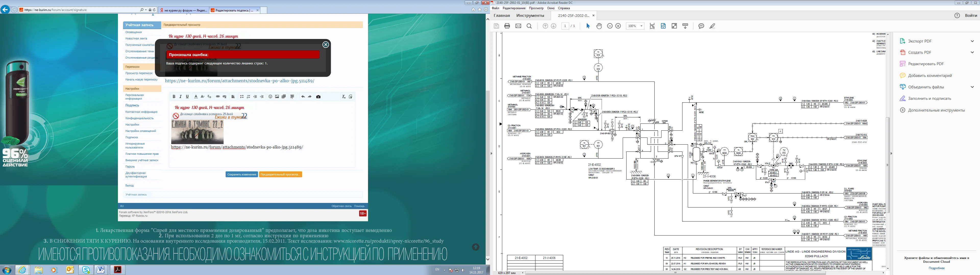This screenshot has height=275, width=980.
Task: Insert image using editor picture icon
Action: (x=277, y=97)
